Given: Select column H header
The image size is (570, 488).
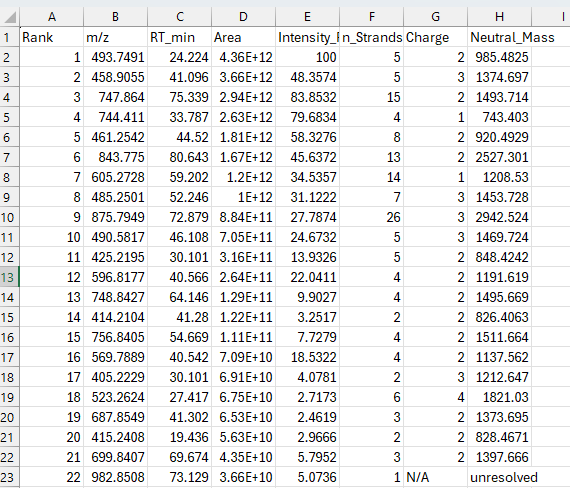Looking at the screenshot, I should click(x=499, y=17).
